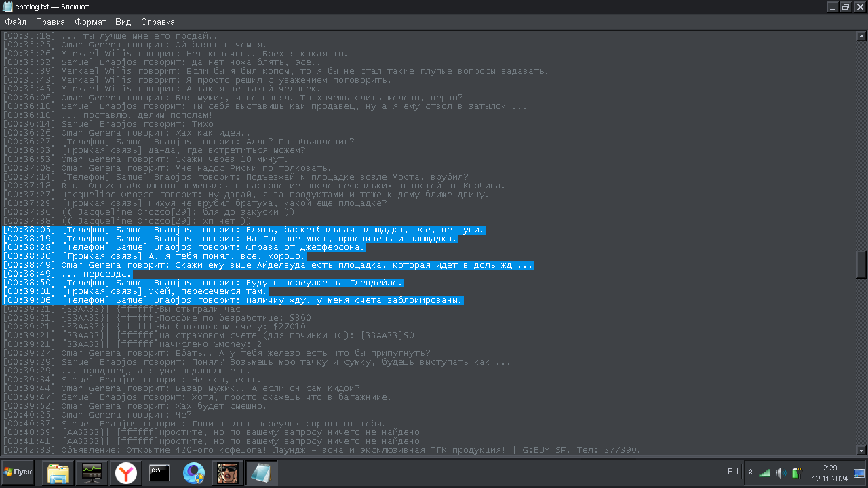This screenshot has width=868, height=488.
Task: Open the Правка menu
Action: (x=50, y=22)
